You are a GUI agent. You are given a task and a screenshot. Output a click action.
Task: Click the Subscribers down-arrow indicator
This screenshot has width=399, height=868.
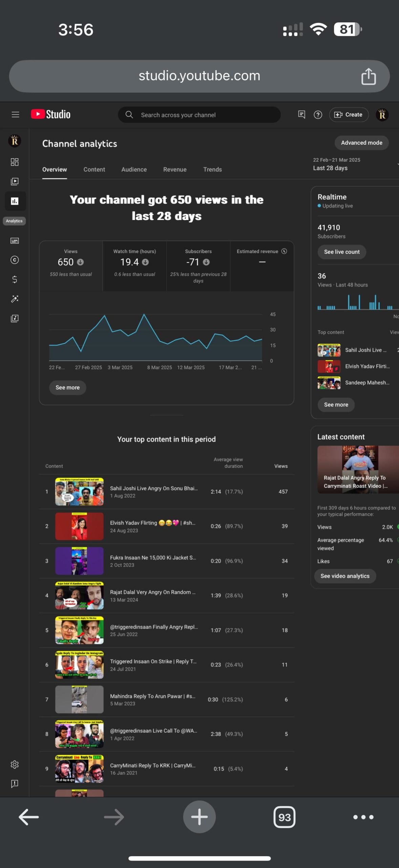coord(206,262)
